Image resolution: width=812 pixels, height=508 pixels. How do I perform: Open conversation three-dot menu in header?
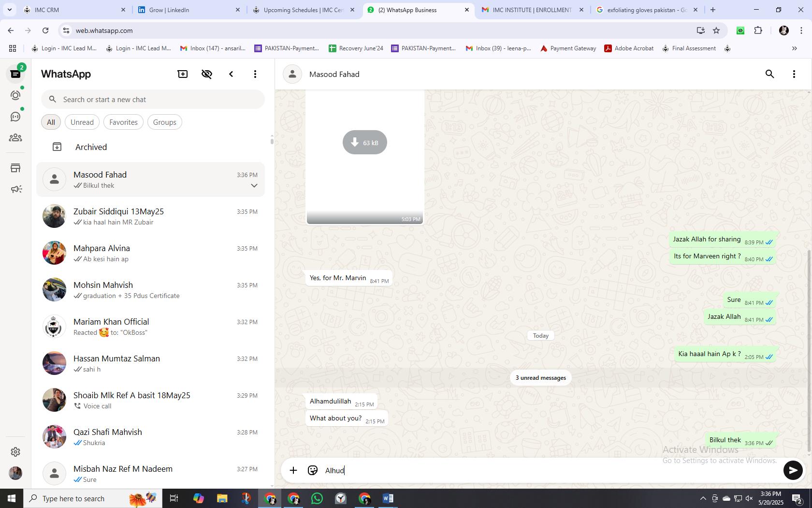(x=794, y=74)
